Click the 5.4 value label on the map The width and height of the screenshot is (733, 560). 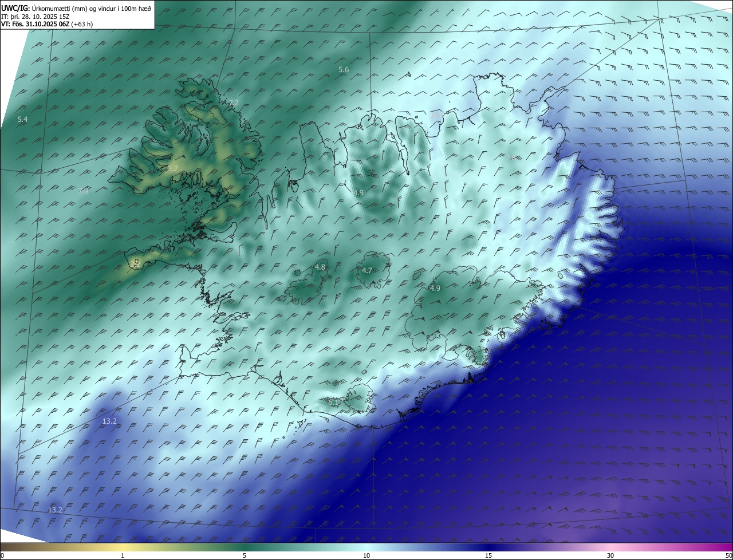23,119
